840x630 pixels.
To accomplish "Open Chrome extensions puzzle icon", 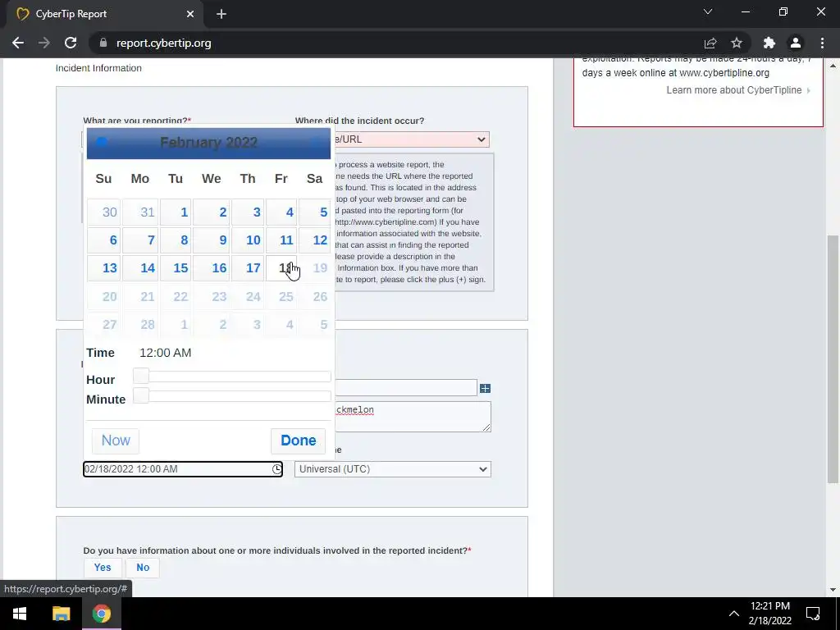I will [x=769, y=43].
